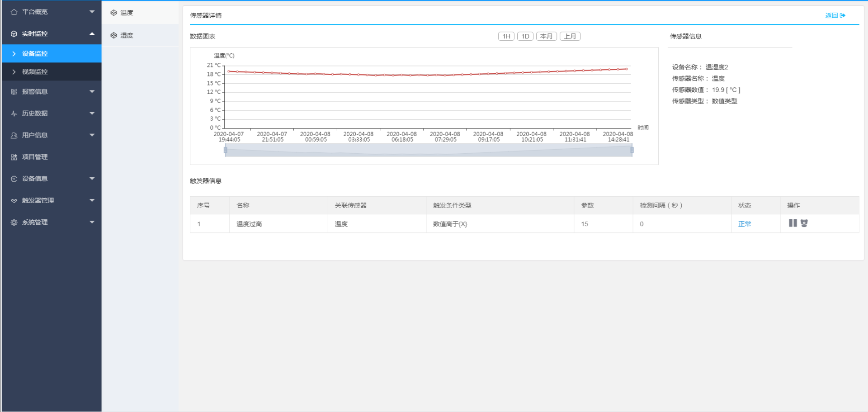Viewport: 868px width, 412px height.
Task: Click the 触发器管理 link icon
Action: pos(14,200)
